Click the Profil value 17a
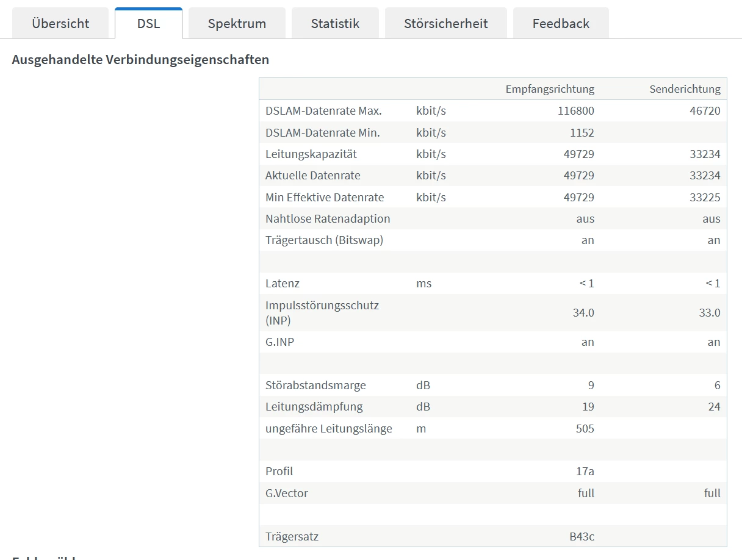 pyautogui.click(x=585, y=472)
